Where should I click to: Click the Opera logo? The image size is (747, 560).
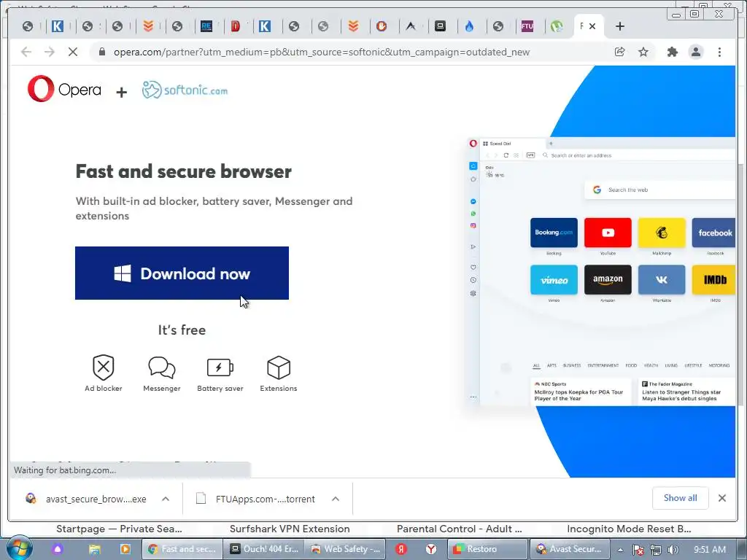coord(64,88)
